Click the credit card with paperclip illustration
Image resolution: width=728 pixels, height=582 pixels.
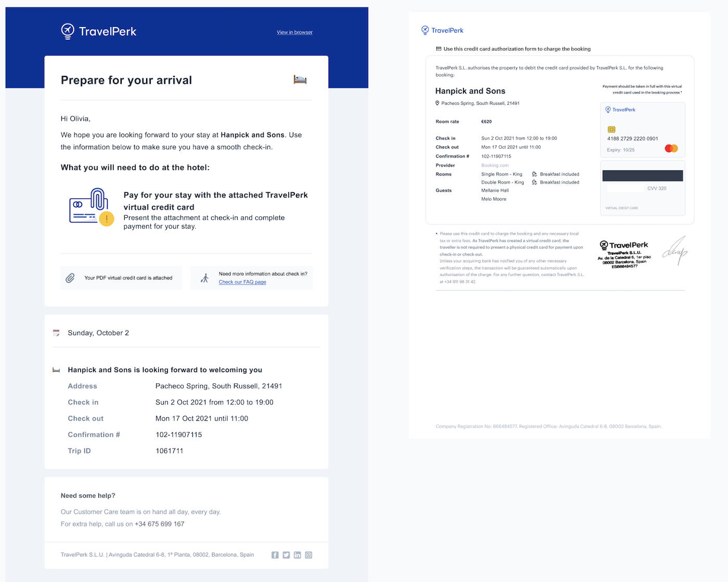pos(92,207)
